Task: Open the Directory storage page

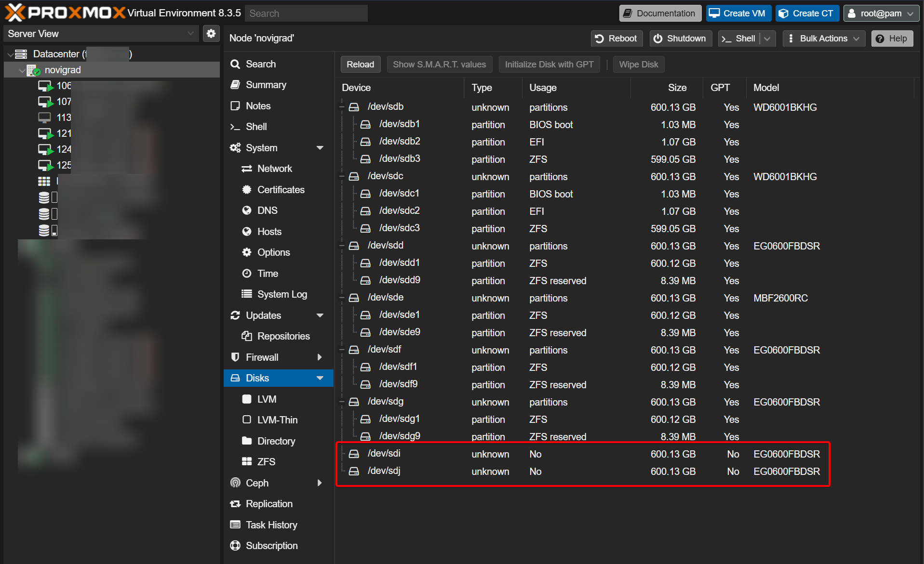Action: click(x=276, y=441)
